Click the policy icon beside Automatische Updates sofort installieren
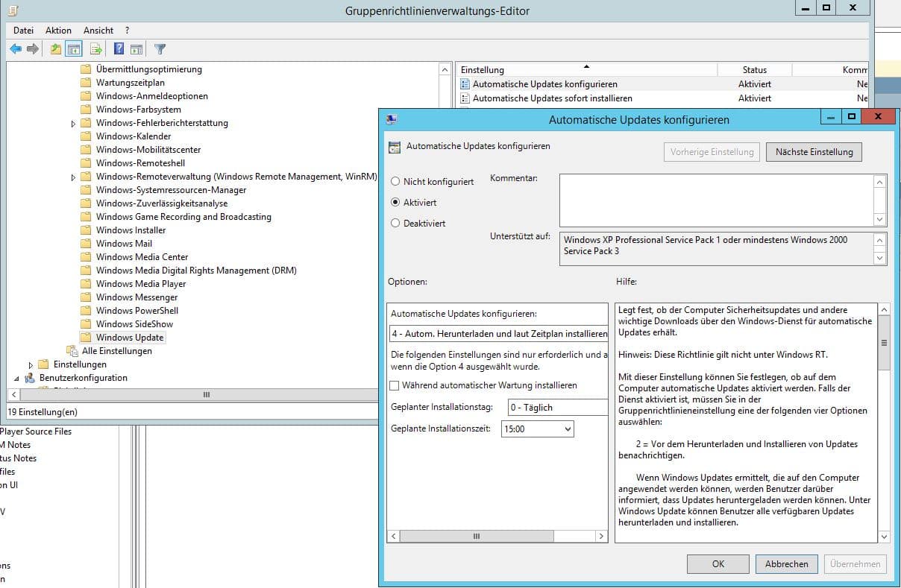The height and width of the screenshot is (588, 901). (x=465, y=98)
